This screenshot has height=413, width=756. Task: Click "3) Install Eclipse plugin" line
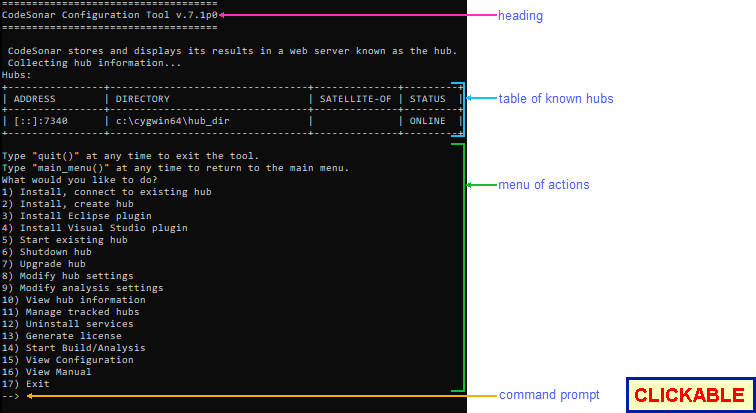point(77,216)
